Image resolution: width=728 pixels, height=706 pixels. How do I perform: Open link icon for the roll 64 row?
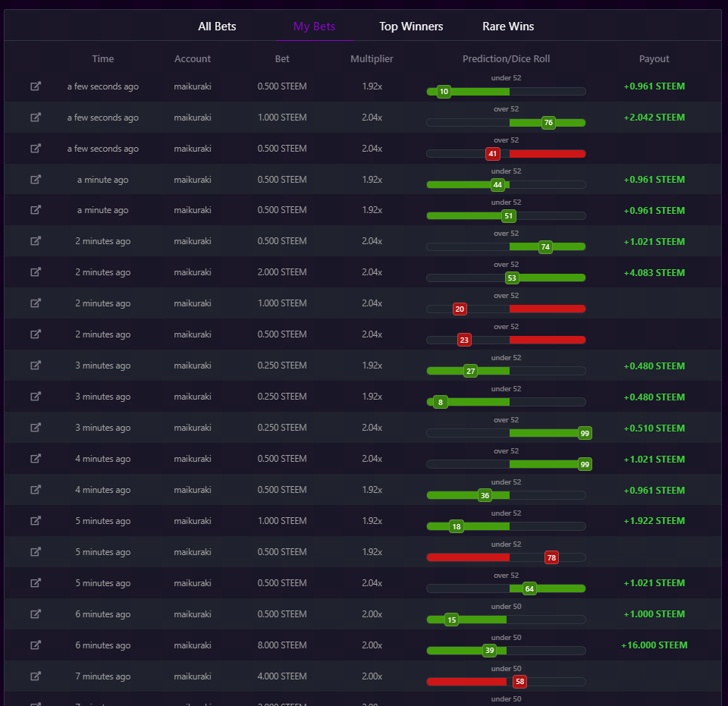click(x=36, y=583)
